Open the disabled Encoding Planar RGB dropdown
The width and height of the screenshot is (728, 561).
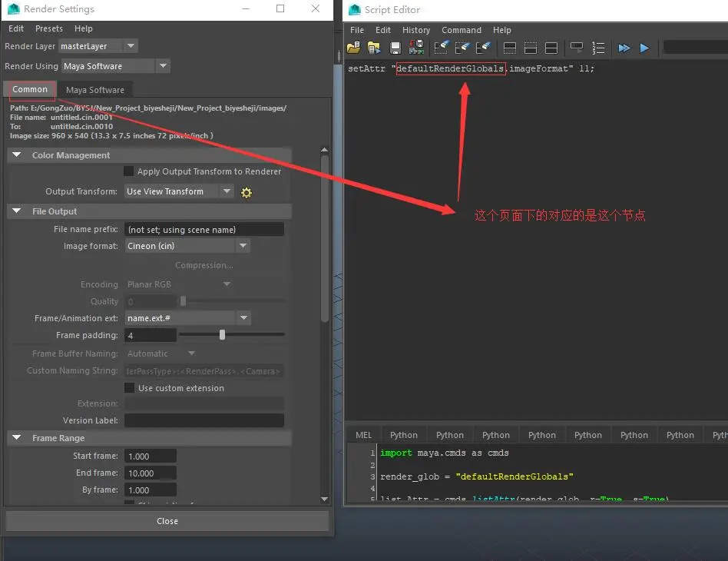[179, 284]
